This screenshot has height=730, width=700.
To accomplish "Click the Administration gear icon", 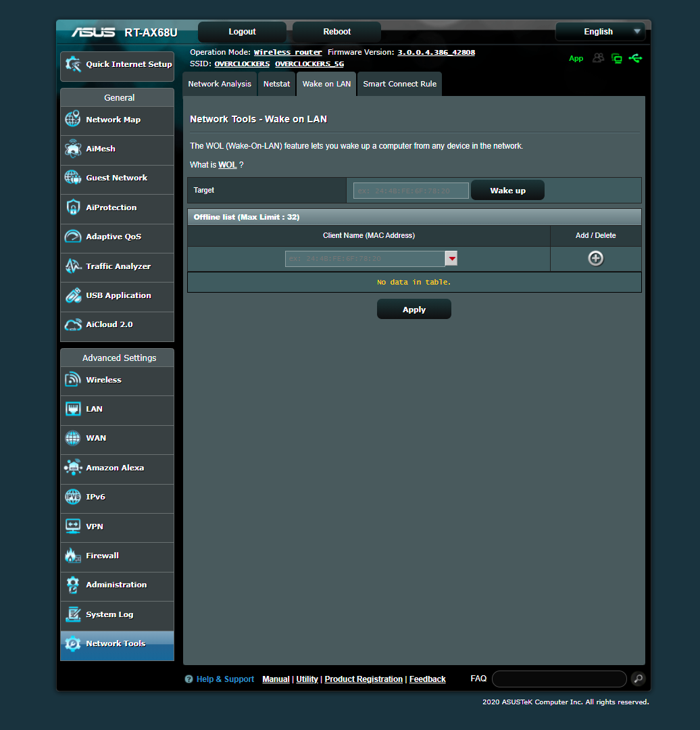I will [x=73, y=585].
